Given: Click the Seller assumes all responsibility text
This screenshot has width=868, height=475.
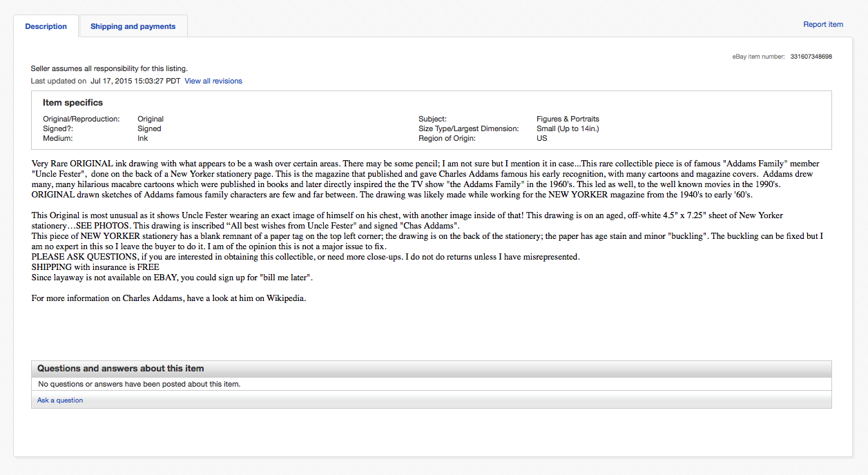Looking at the screenshot, I should coord(109,68).
